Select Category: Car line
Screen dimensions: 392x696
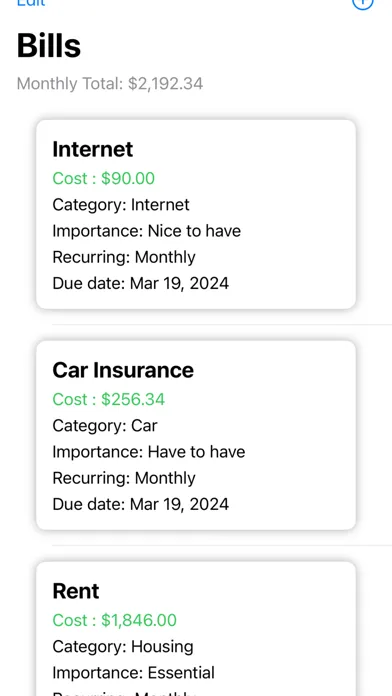click(105, 426)
